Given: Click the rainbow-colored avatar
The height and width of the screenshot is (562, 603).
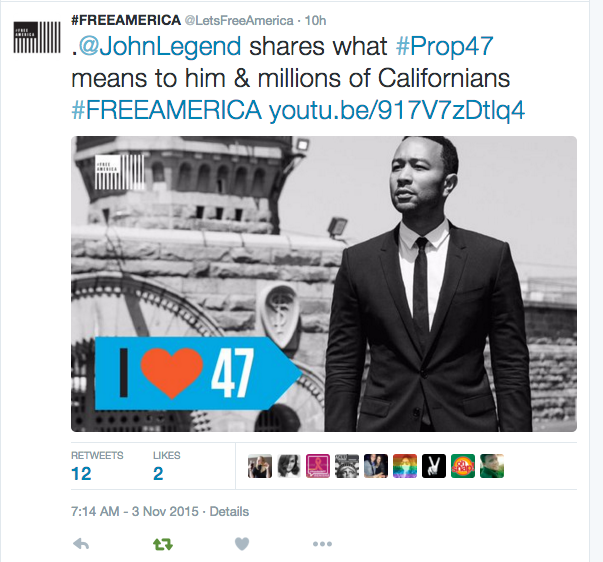Looking at the screenshot, I should point(405,466).
